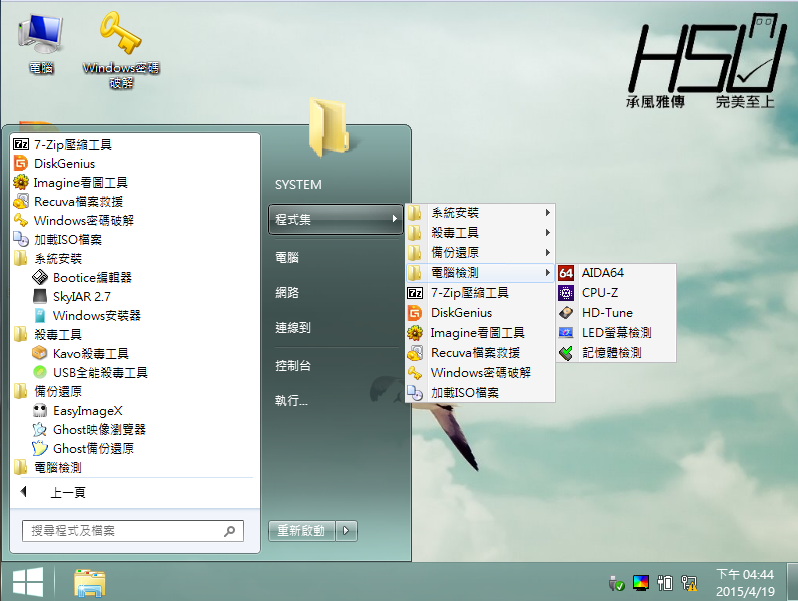
Task: Click DiskGenius in the 程式集 flyout
Action: pyautogui.click(x=480, y=312)
